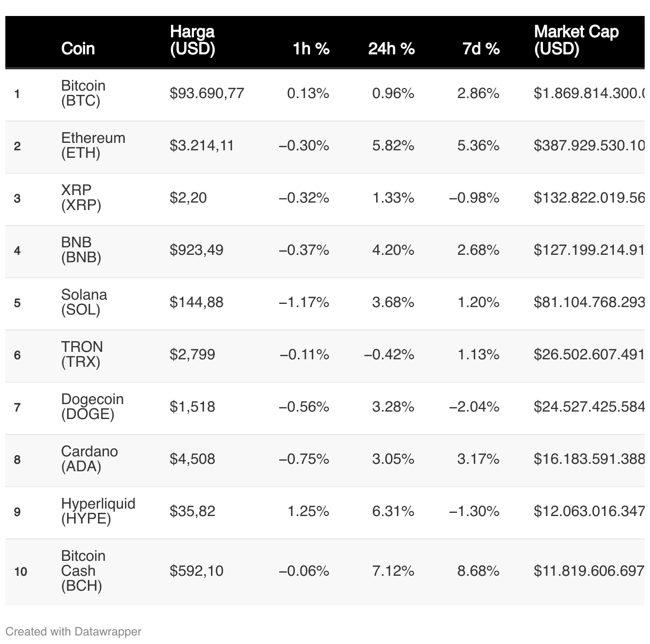Click Bitcoin's price $93.690,77

(207, 93)
